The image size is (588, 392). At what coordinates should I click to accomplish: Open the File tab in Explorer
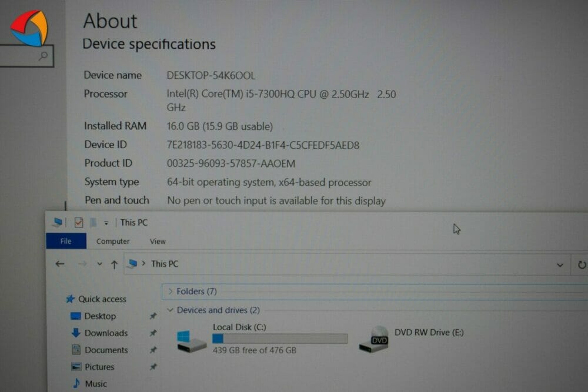pyautogui.click(x=66, y=241)
